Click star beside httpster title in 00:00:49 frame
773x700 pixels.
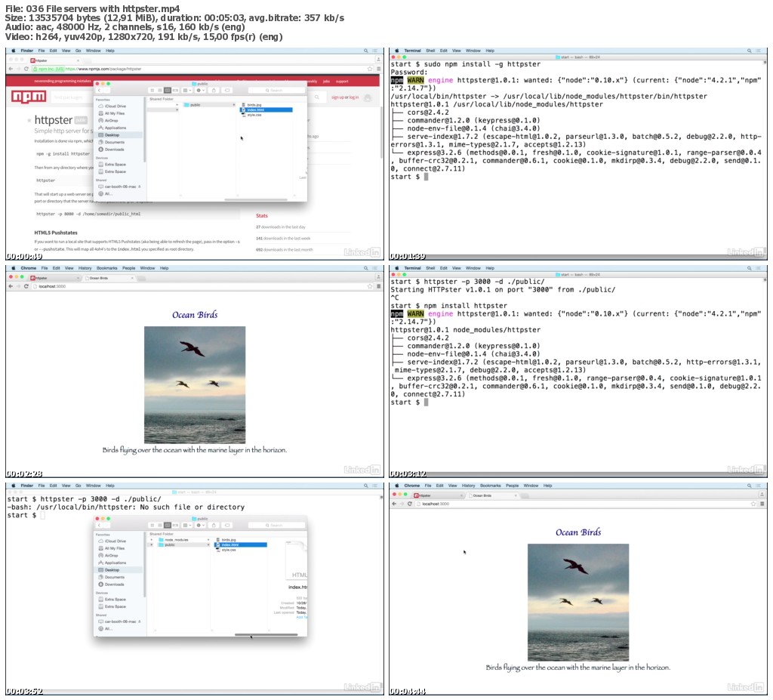(x=29, y=120)
